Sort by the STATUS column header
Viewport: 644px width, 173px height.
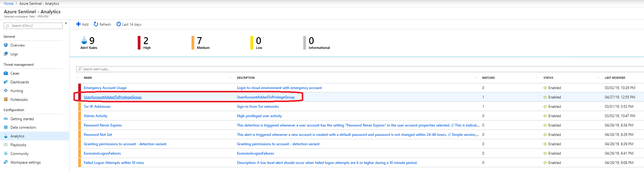[548, 78]
